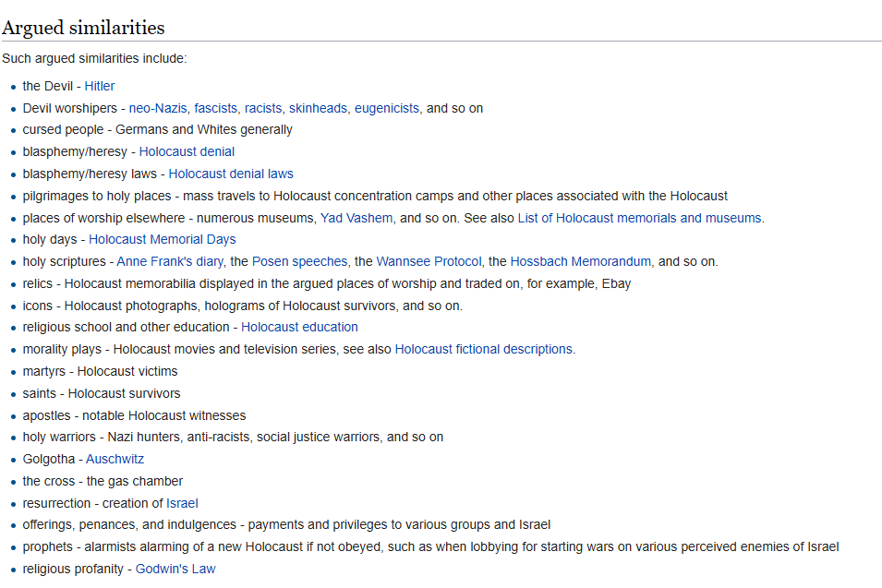Click the neo-Nazis link
The width and height of the screenshot is (882, 588).
pyautogui.click(x=158, y=108)
